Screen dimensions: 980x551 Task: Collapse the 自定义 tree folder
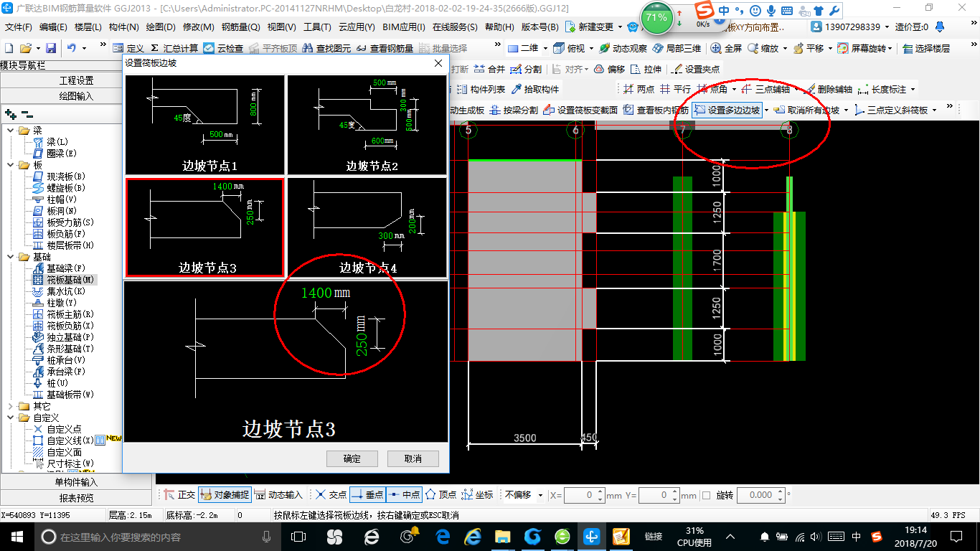pyautogui.click(x=10, y=418)
